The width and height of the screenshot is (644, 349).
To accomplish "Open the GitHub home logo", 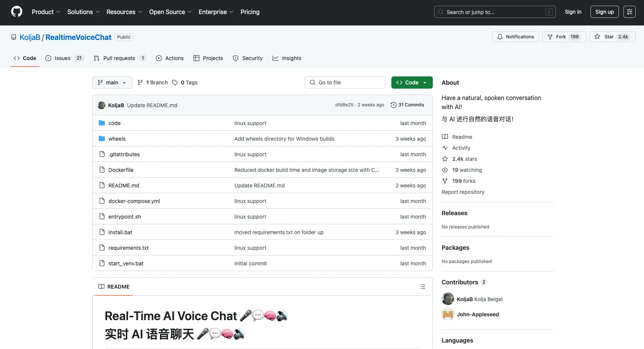I will (x=17, y=12).
